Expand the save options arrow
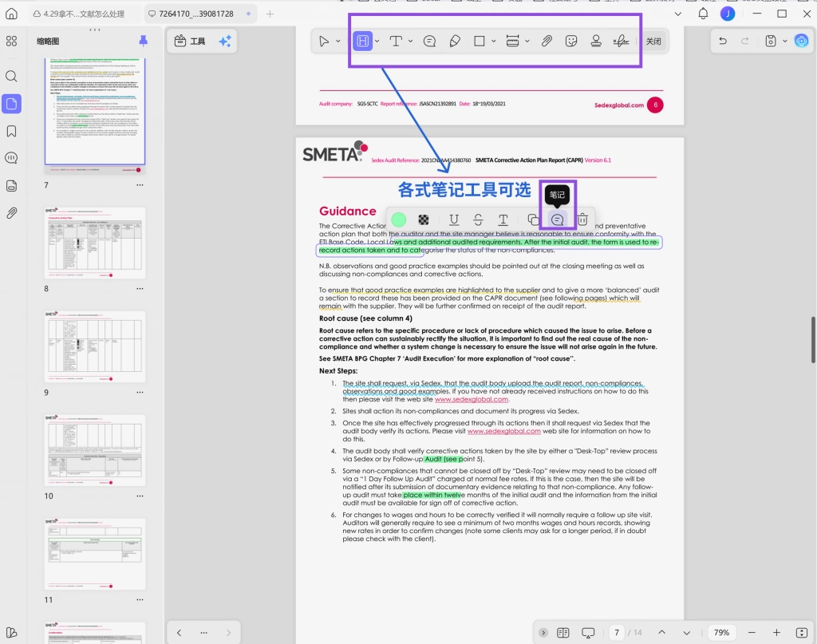Viewport: 817px width, 644px height. click(x=785, y=41)
